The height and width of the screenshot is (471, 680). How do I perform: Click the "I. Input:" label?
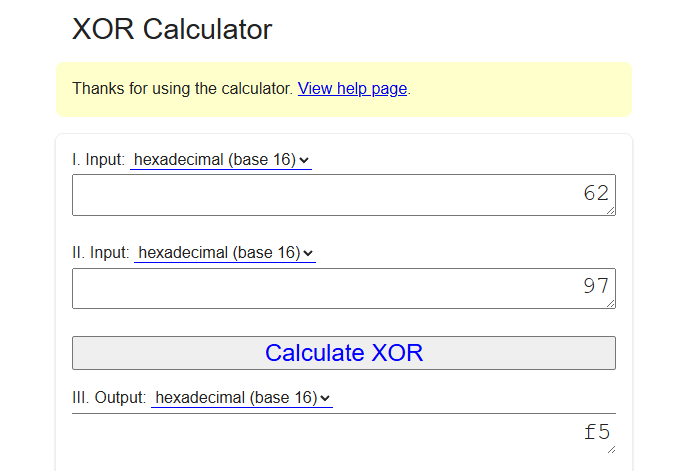click(99, 160)
